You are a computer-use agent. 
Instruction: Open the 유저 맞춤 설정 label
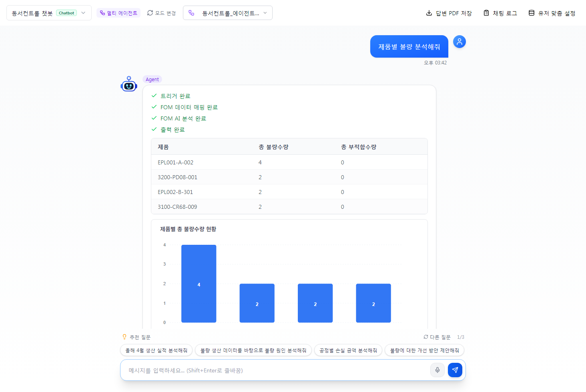(557, 13)
